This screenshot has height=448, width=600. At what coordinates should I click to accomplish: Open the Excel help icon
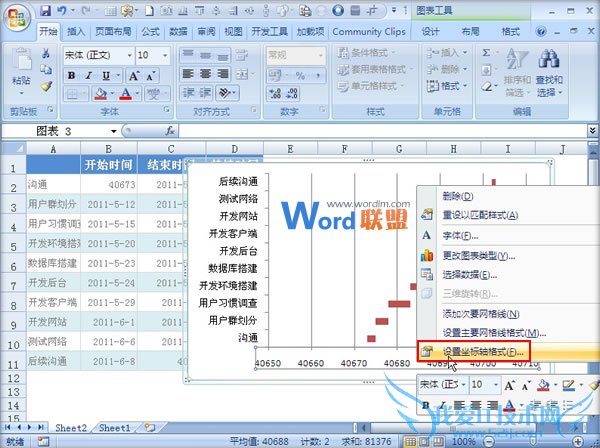tap(541, 31)
